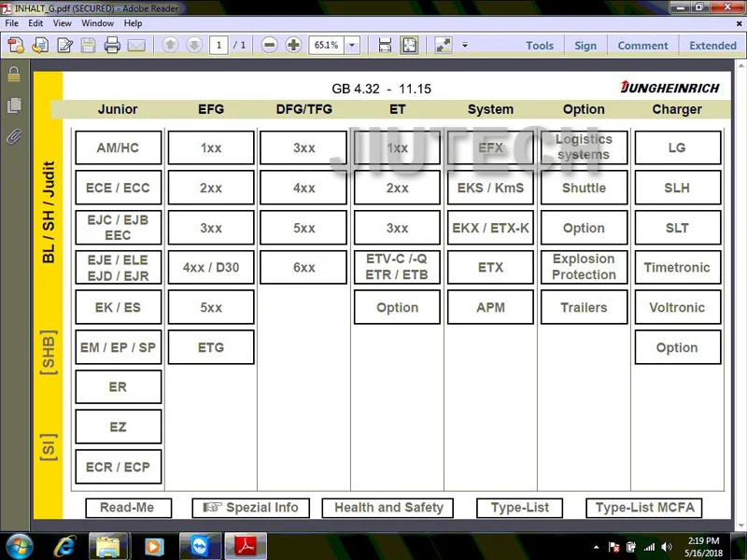Open the File menu
This screenshot has height=560, width=747.
click(11, 22)
